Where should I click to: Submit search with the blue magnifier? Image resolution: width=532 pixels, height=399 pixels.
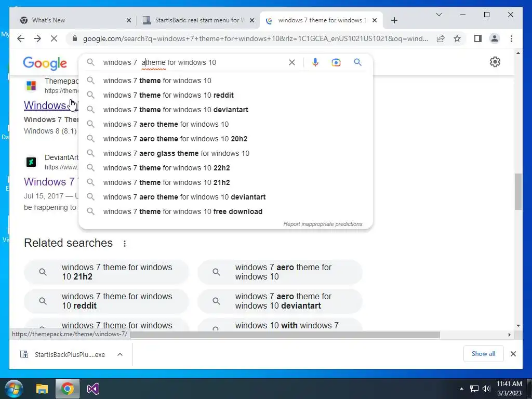click(357, 62)
